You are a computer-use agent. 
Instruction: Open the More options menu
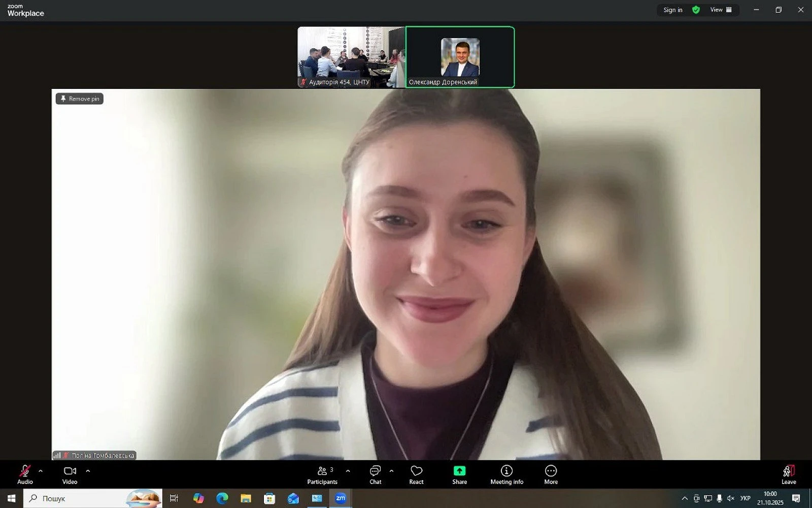click(551, 474)
